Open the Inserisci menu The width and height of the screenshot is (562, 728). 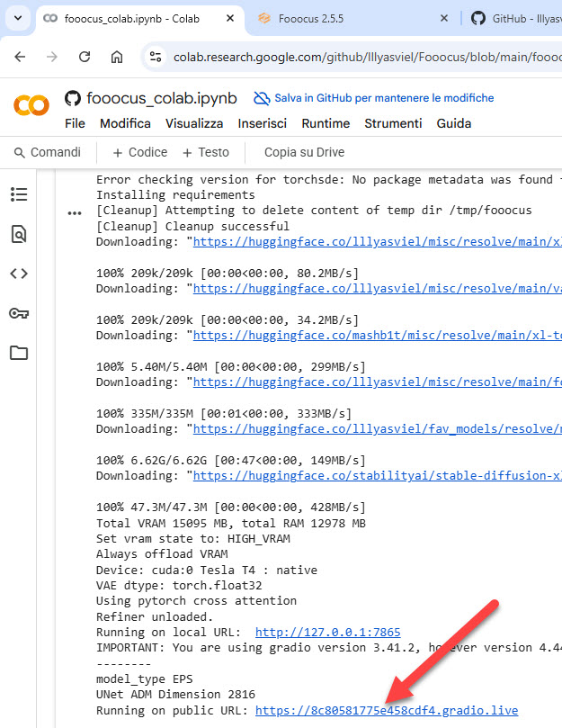tap(263, 123)
